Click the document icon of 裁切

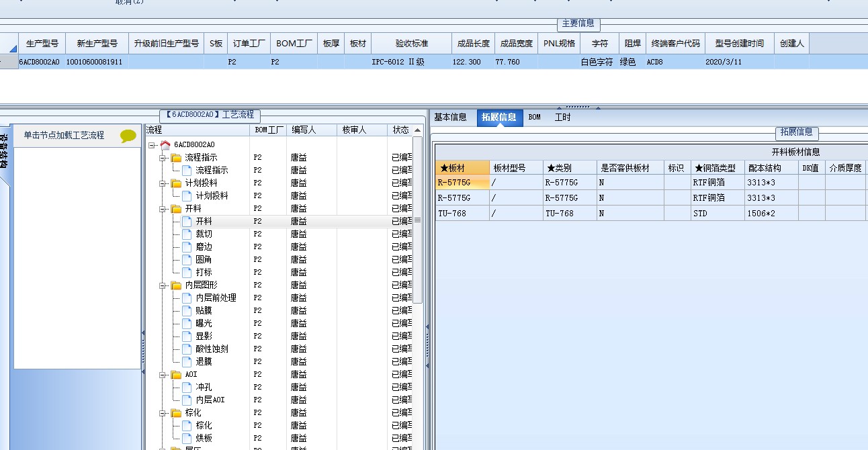[x=187, y=234]
